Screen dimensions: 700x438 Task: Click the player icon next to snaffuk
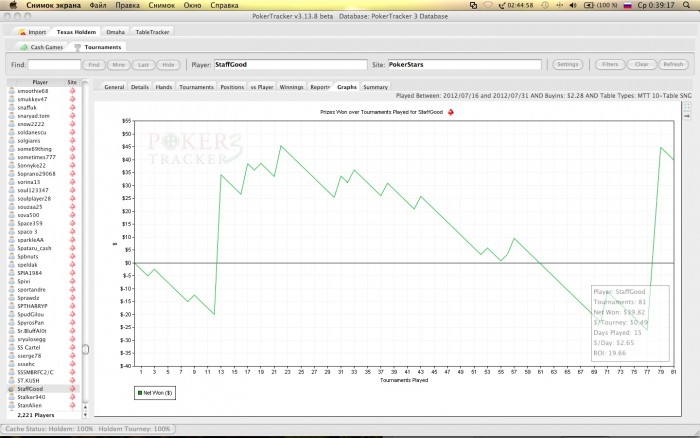(x=12, y=107)
